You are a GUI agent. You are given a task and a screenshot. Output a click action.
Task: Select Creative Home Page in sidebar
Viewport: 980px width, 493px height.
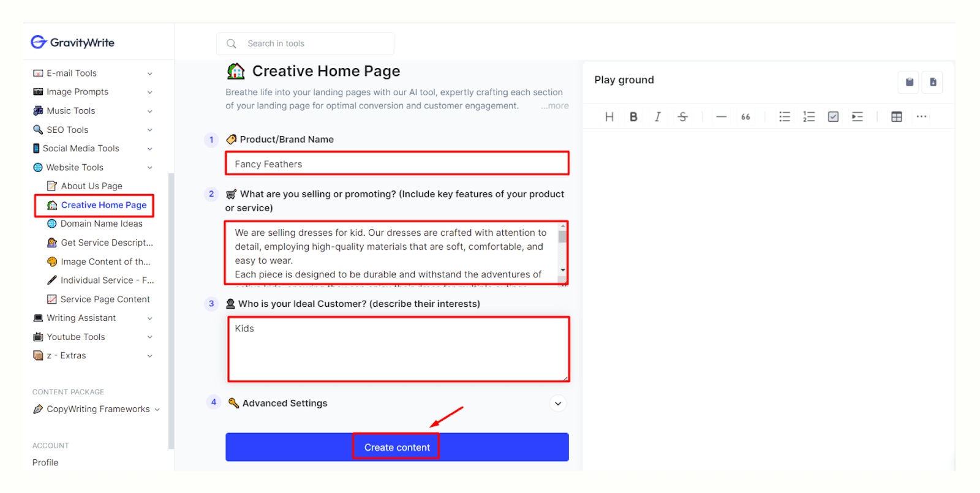97,205
